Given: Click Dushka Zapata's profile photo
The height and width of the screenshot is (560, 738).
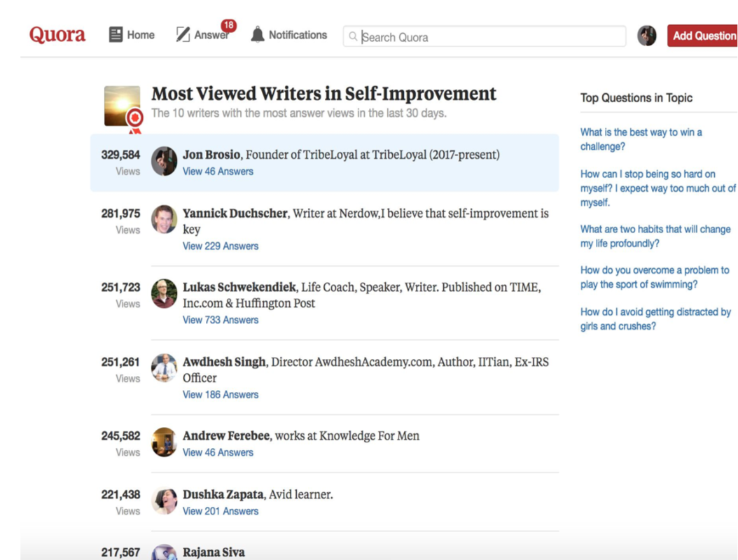Looking at the screenshot, I should 164,500.
